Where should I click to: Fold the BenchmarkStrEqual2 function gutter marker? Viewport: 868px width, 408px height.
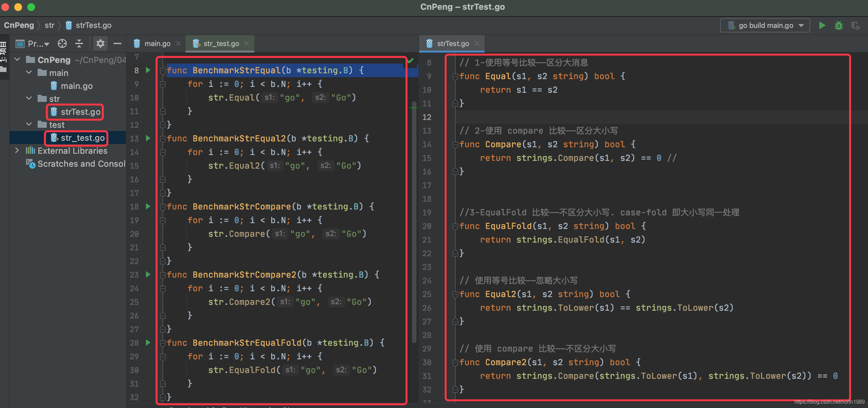coord(163,139)
